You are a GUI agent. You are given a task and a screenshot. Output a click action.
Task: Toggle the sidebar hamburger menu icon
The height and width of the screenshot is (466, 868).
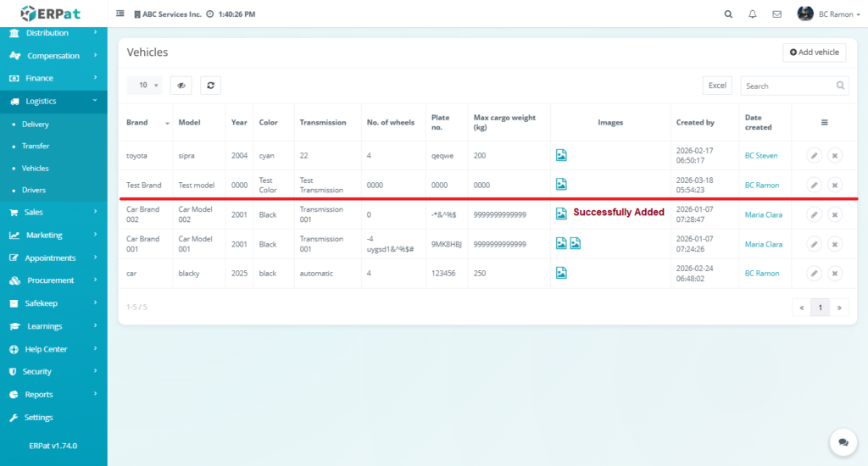click(120, 14)
